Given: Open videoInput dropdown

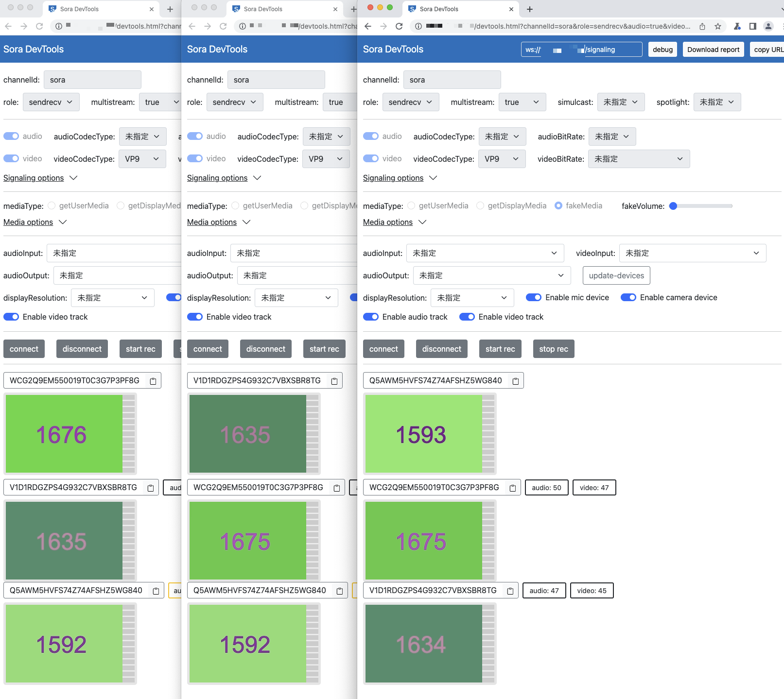Looking at the screenshot, I should coord(693,253).
